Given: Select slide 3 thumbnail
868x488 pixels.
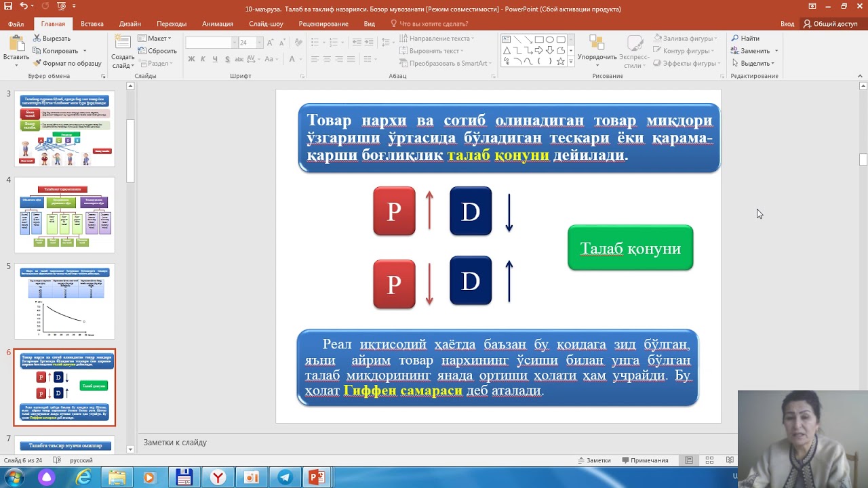Looking at the screenshot, I should pos(64,129).
